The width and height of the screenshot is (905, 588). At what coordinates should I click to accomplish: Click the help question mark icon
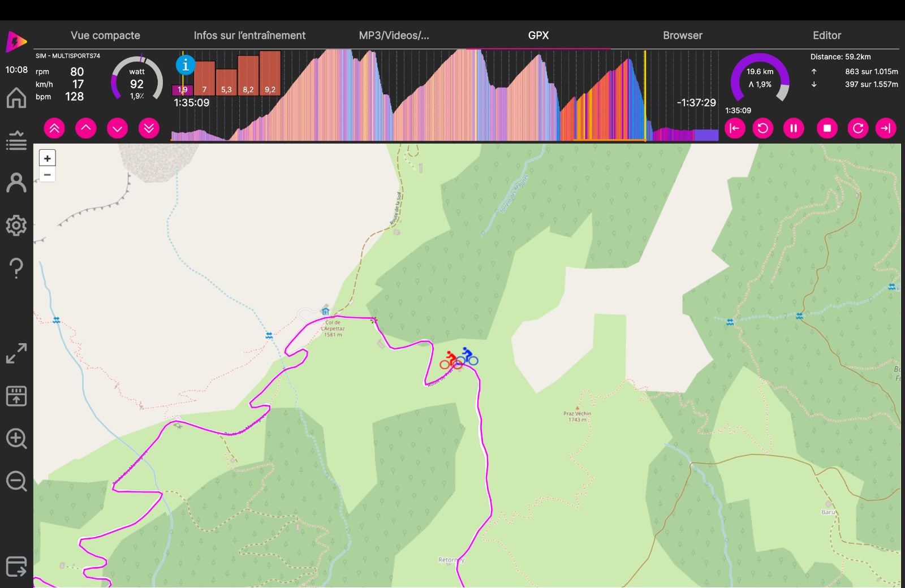(x=16, y=268)
